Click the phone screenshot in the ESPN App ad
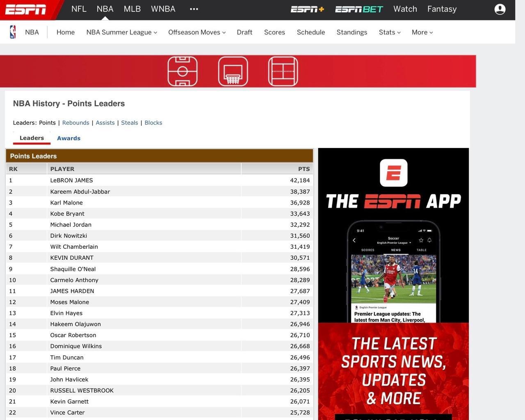 pyautogui.click(x=394, y=272)
